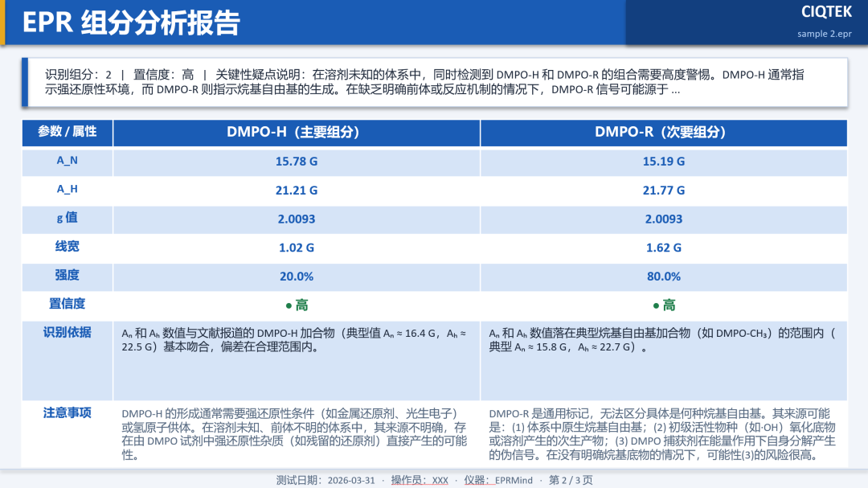Select the A_H row label
868x488 pixels.
(x=68, y=191)
